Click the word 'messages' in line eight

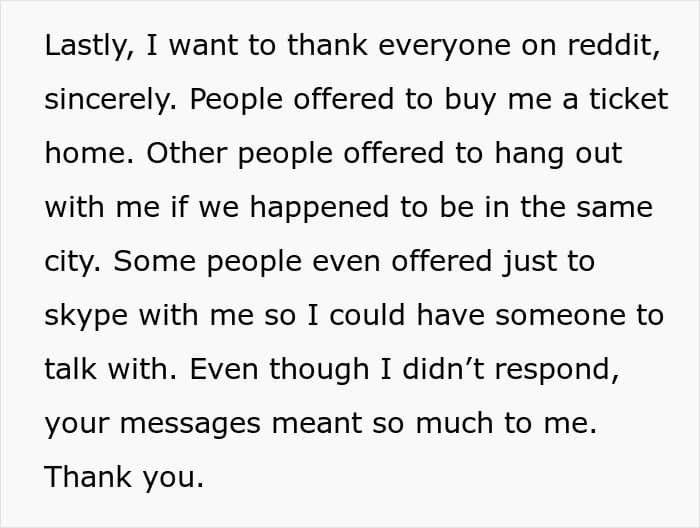click(190, 424)
